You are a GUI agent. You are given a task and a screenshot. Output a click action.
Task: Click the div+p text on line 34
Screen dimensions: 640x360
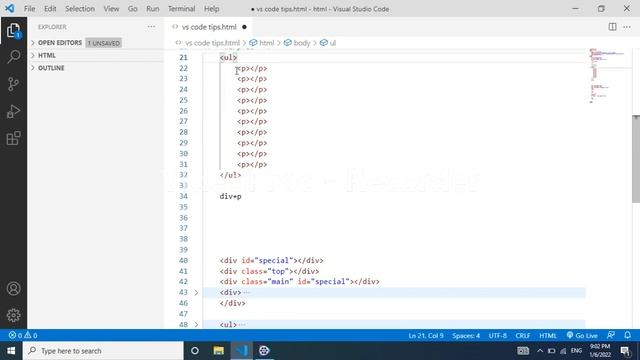[x=231, y=196]
